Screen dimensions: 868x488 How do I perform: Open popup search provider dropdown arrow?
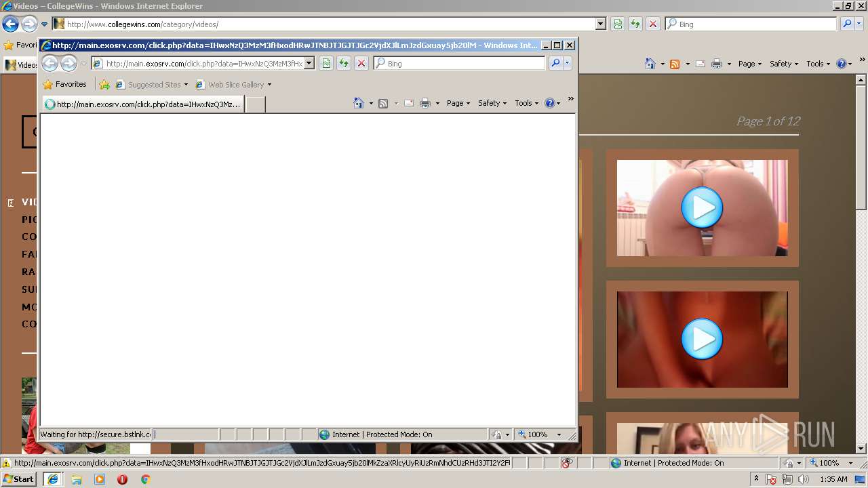coord(568,63)
